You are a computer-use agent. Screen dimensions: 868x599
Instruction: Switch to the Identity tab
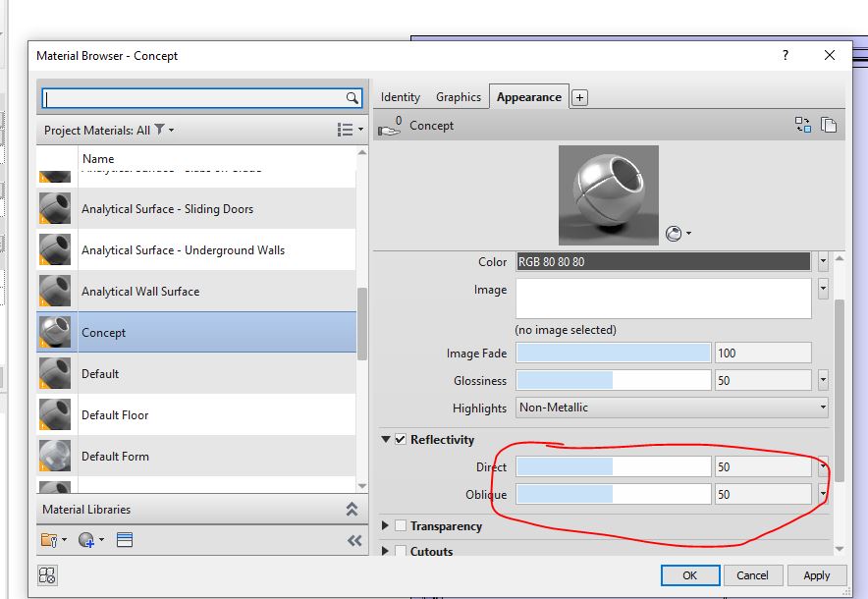[x=400, y=96]
